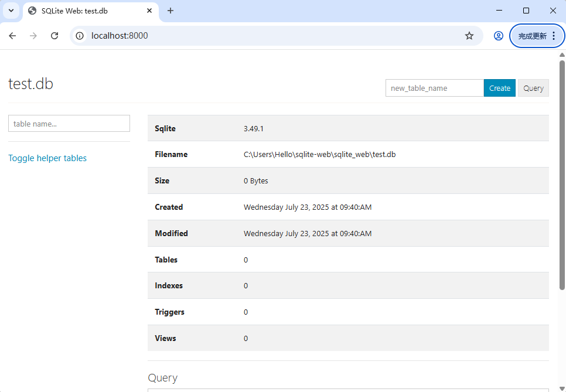Focus the new_table_name input field
The height and width of the screenshot is (392, 566).
(x=434, y=88)
